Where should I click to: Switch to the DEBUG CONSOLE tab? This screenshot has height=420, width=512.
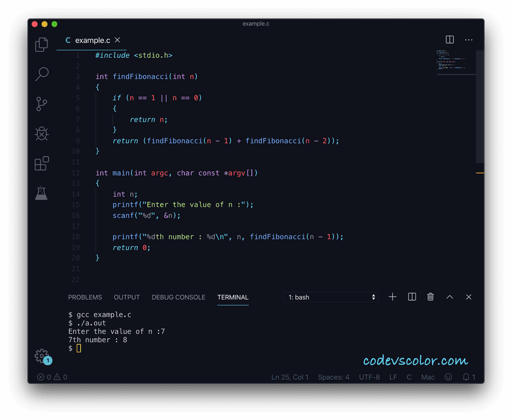179,297
